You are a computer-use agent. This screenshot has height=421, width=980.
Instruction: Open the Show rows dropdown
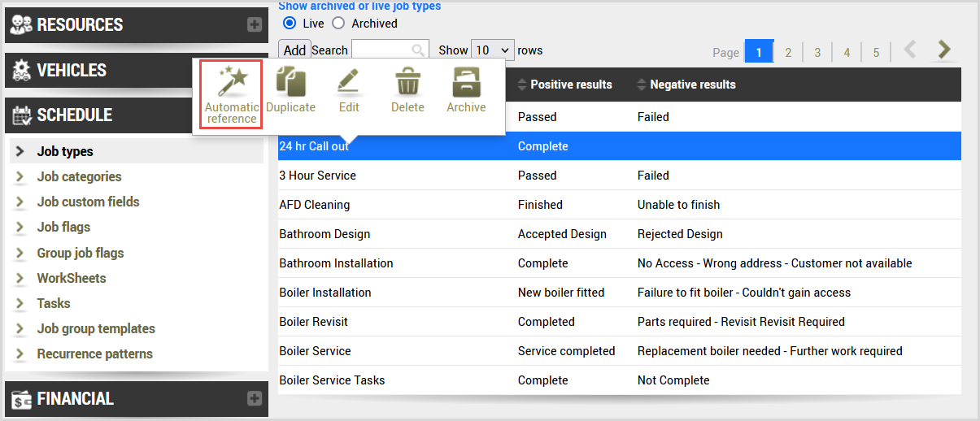point(493,50)
